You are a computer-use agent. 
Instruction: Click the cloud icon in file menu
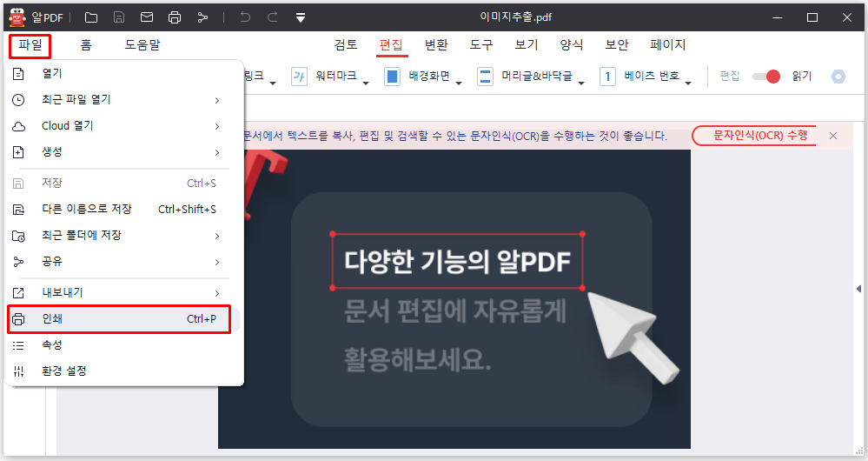[19, 126]
